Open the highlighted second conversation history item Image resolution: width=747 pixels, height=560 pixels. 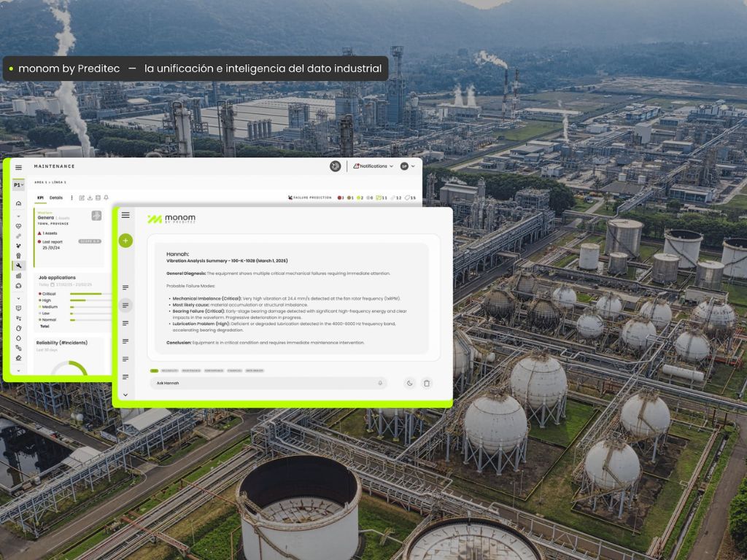click(x=125, y=306)
